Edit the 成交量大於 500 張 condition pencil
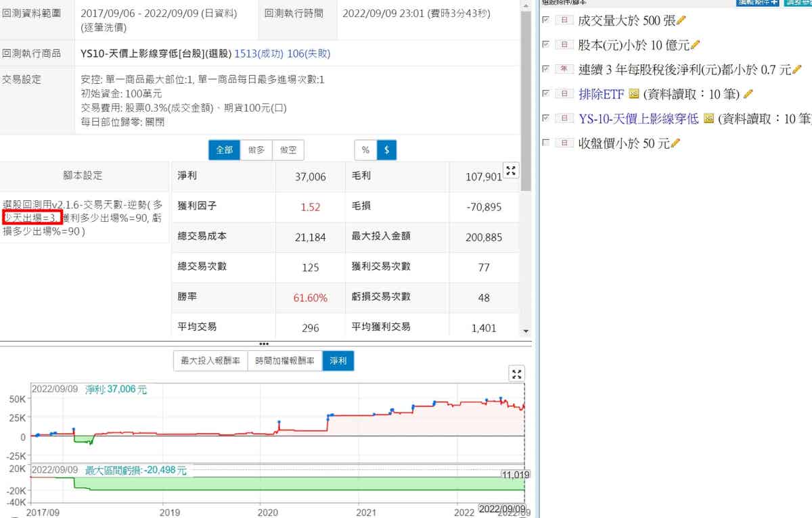 click(x=681, y=20)
